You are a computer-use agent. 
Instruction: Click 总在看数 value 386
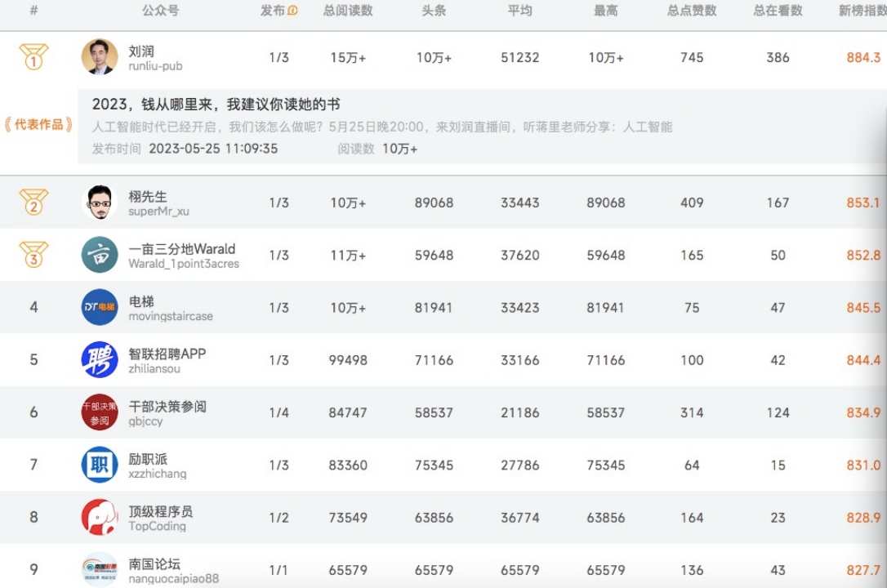click(x=778, y=57)
